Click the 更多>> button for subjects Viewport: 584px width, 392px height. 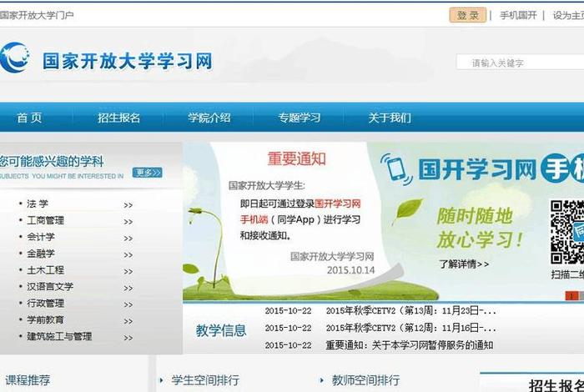(x=147, y=173)
